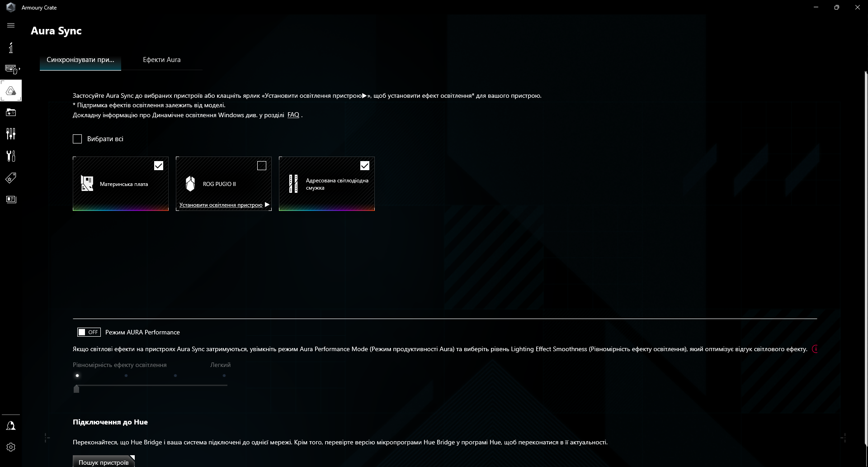Open the News sidebar icon

coord(11,199)
